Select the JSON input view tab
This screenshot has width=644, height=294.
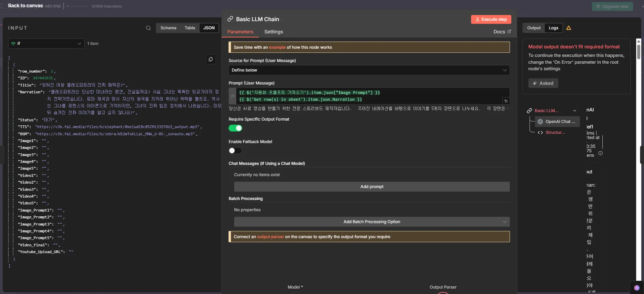coord(209,28)
